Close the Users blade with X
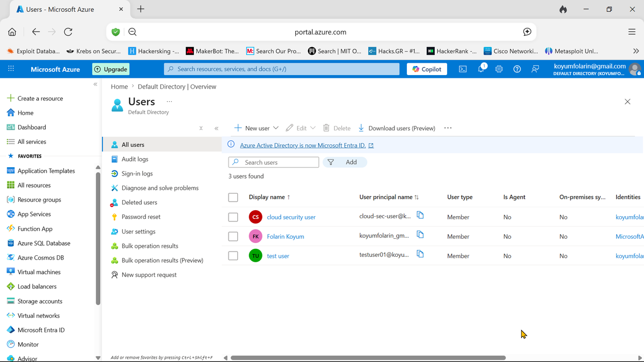The width and height of the screenshot is (644, 362). [x=627, y=101]
